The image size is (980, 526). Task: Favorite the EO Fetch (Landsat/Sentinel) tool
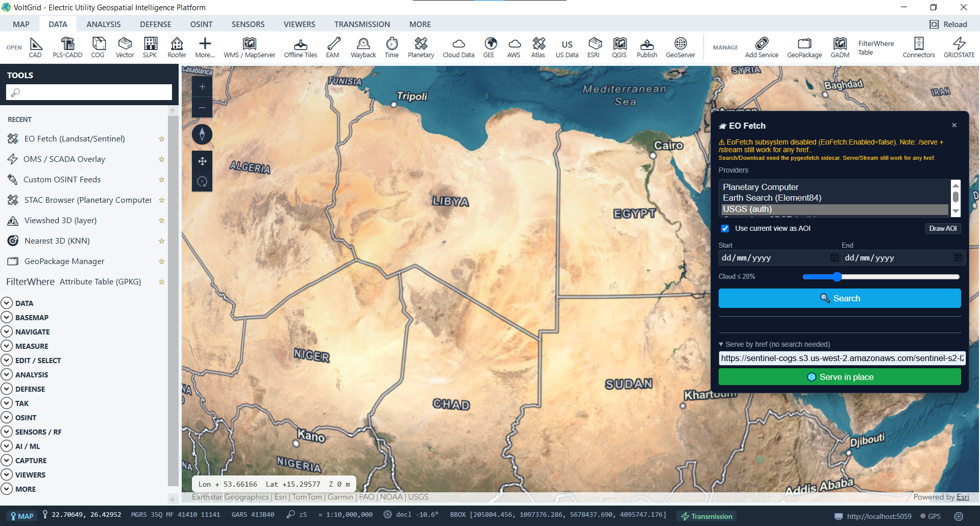coord(161,139)
